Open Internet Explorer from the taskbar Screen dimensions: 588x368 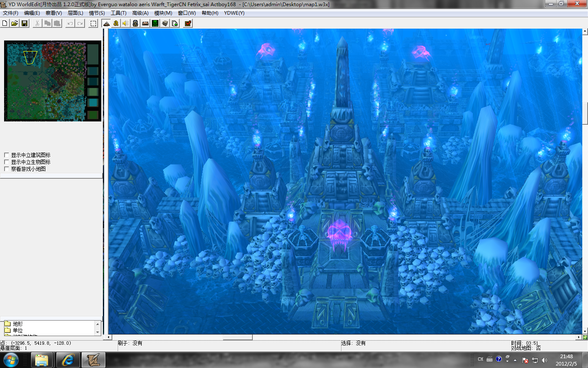(x=67, y=360)
